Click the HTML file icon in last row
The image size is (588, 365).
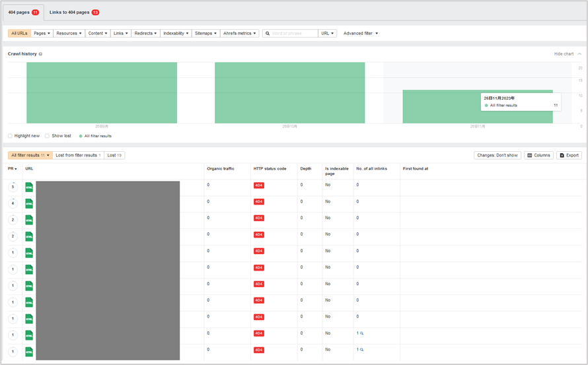coord(29,352)
